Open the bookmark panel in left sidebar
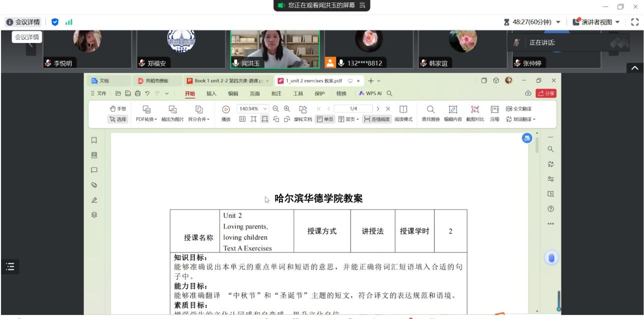Screen dimensions: 644x319 coord(94,140)
